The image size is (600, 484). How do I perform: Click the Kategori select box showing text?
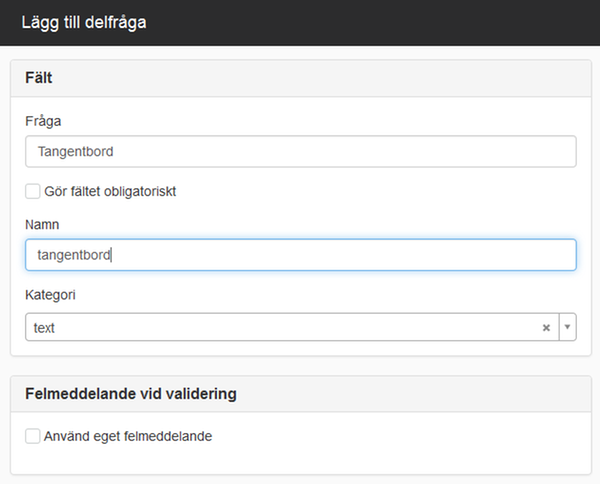click(x=301, y=327)
